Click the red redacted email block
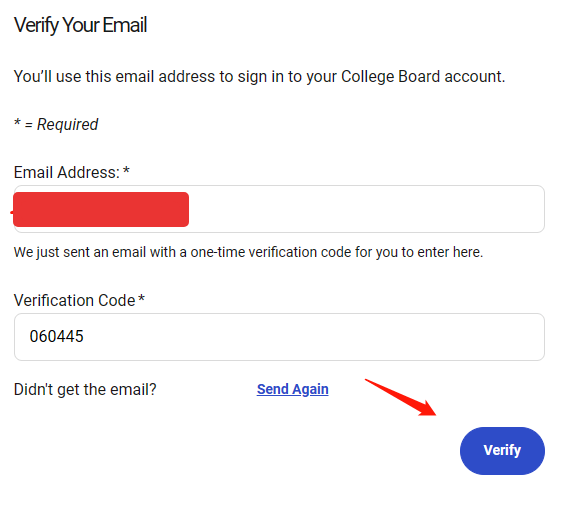Viewport: 573px width, 507px height. 101,209
